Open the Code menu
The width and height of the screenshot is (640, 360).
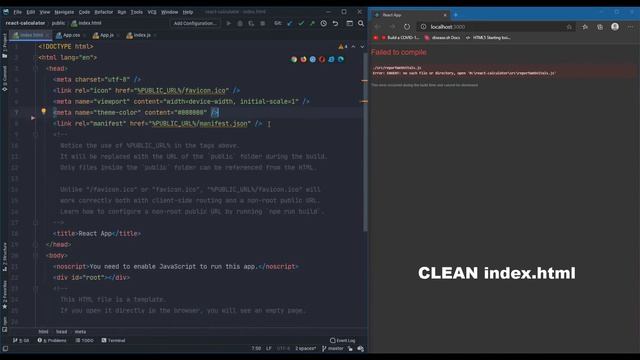[x=84, y=12]
